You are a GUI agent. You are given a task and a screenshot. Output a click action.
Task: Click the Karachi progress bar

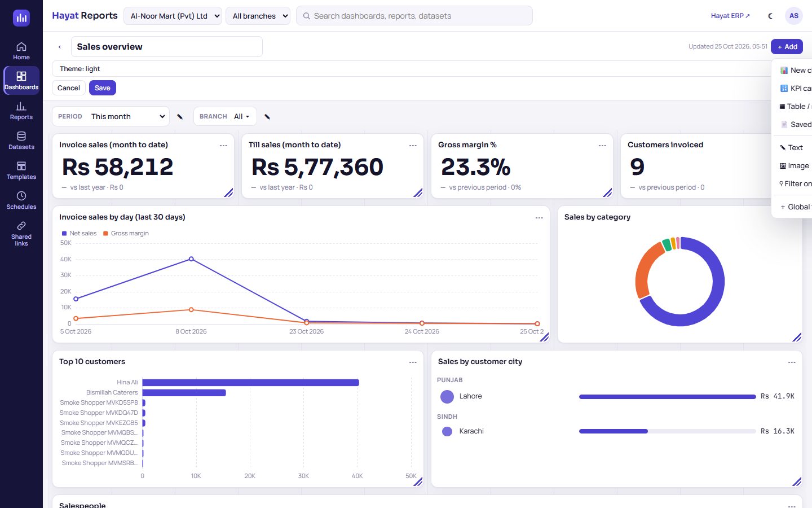[x=667, y=431]
